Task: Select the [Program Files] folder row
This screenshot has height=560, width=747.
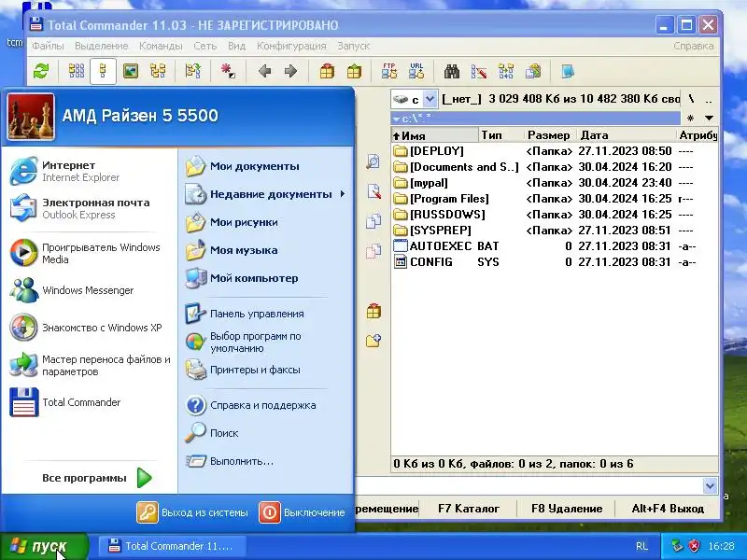Action: click(554, 199)
